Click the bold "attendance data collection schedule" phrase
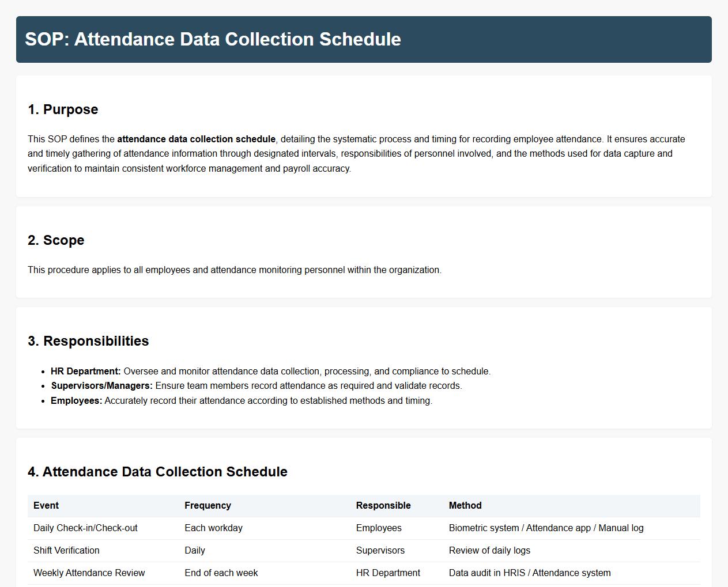 (196, 139)
